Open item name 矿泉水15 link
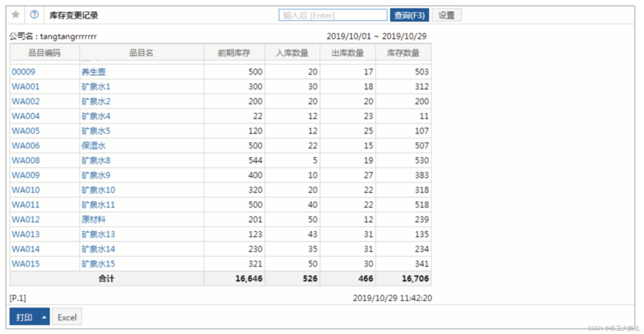 [98, 264]
